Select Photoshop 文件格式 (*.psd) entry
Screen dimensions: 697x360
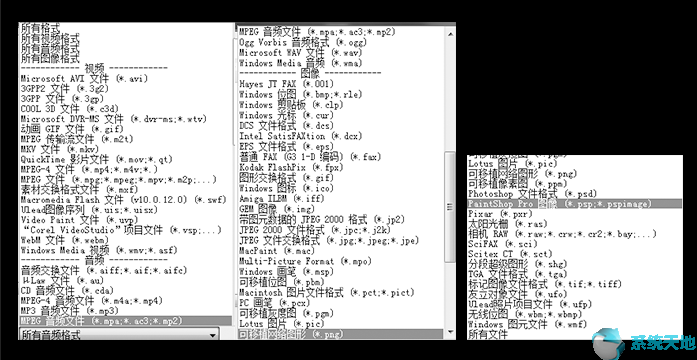pos(532,194)
